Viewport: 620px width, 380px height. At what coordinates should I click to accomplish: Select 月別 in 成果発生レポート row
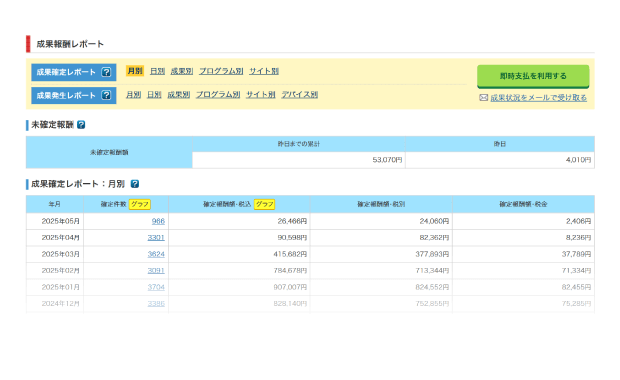tap(134, 95)
